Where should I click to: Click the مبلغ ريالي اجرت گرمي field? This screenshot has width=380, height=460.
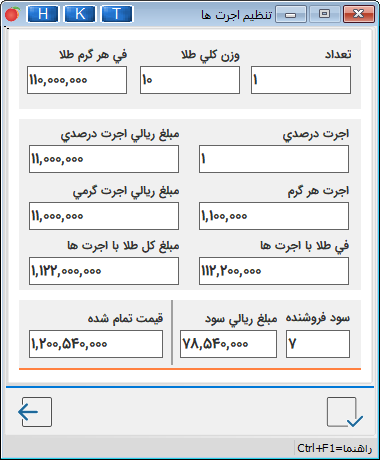104,216
